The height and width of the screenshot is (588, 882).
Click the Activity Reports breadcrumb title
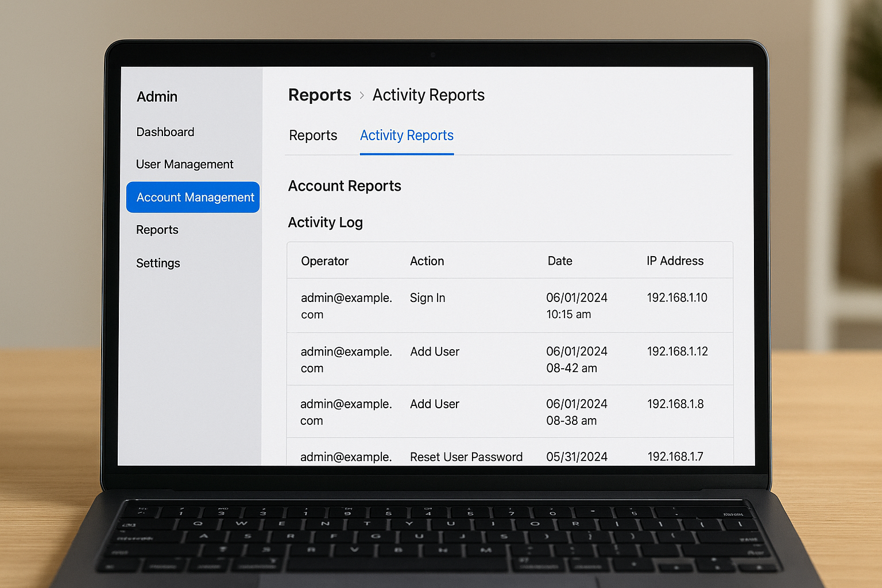click(x=428, y=95)
